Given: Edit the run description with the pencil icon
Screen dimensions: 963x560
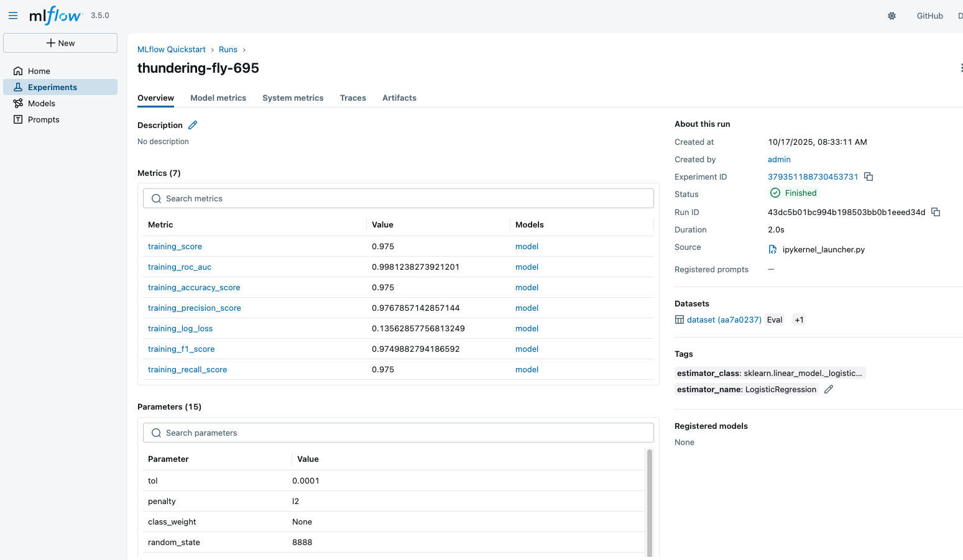Looking at the screenshot, I should point(193,125).
